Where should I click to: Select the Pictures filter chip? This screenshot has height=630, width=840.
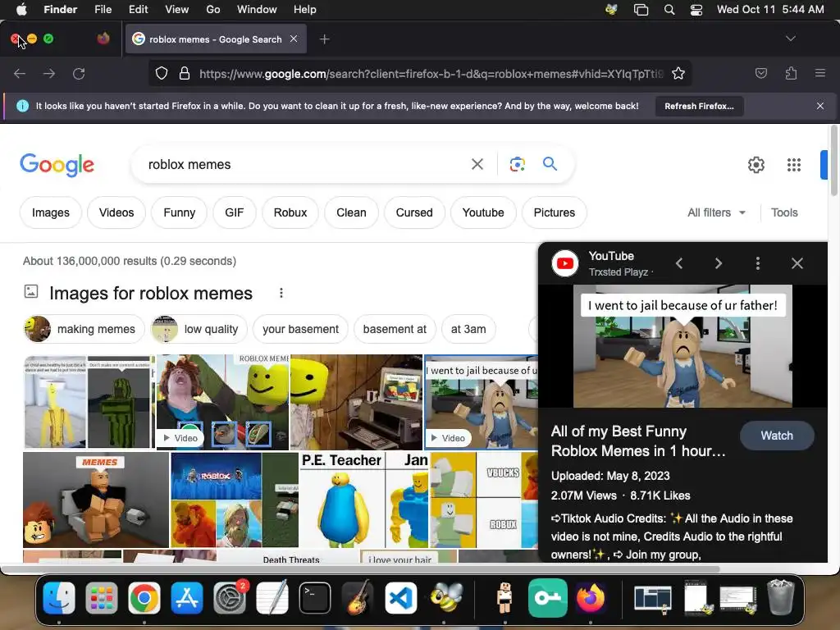[554, 212]
